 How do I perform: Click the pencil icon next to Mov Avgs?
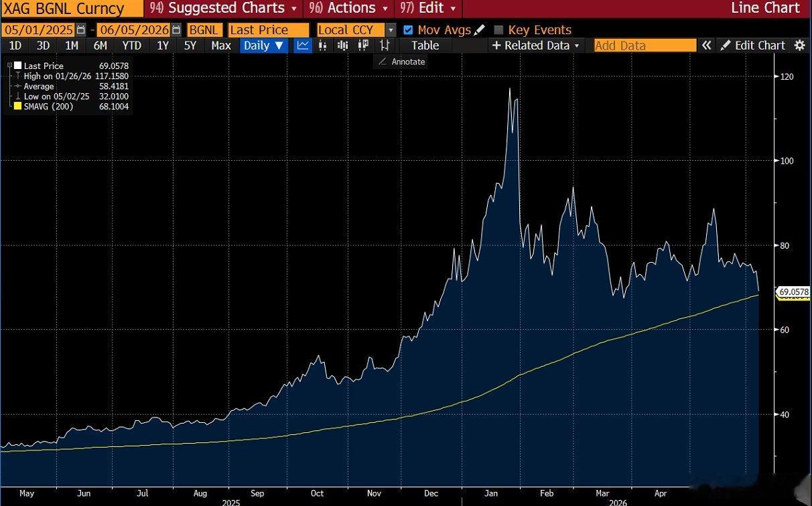tap(480, 30)
